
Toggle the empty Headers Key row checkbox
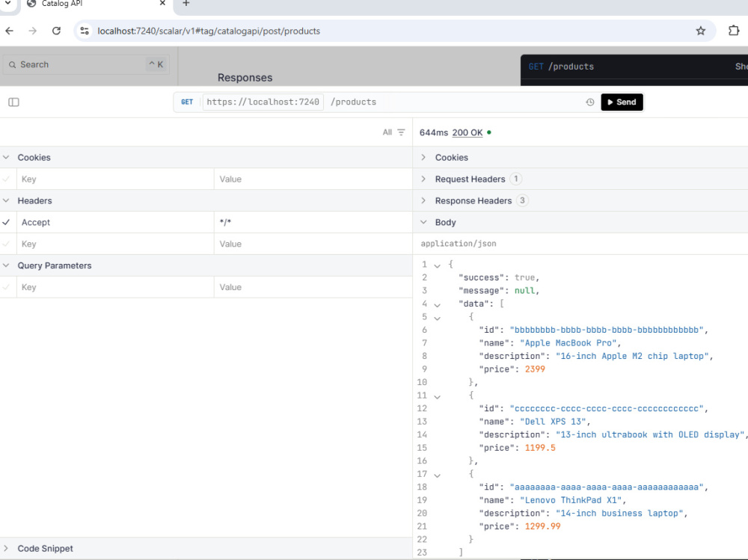pyautogui.click(x=6, y=244)
